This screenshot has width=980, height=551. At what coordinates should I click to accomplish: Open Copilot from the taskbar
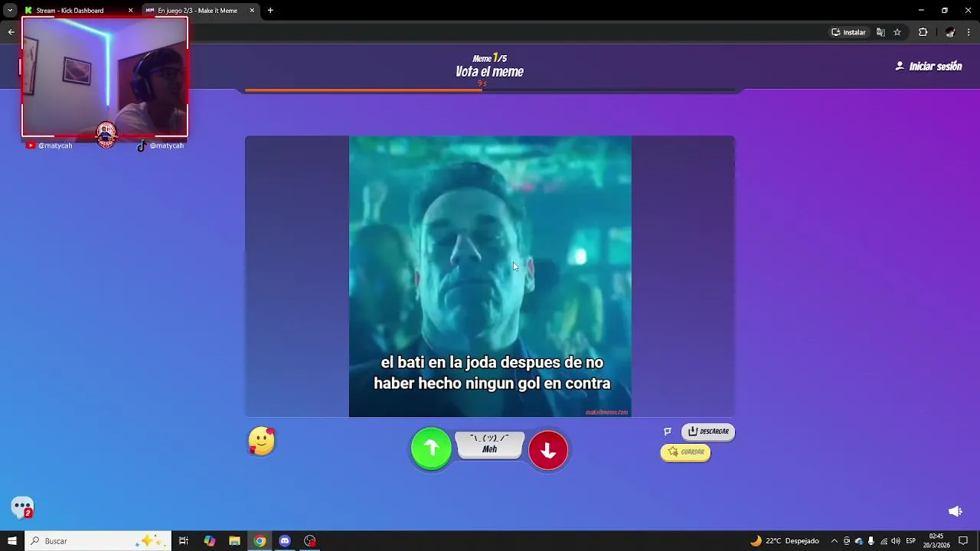click(210, 541)
